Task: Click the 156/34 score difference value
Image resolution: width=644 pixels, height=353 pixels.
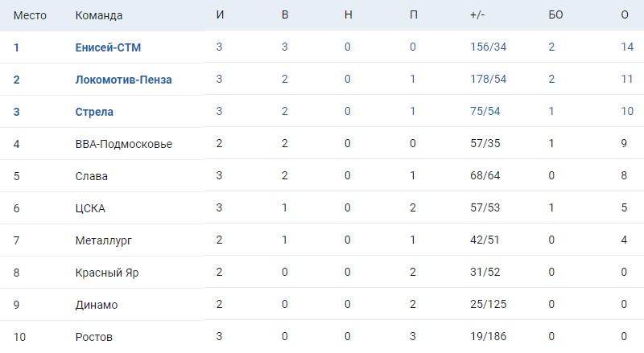Action: [489, 47]
